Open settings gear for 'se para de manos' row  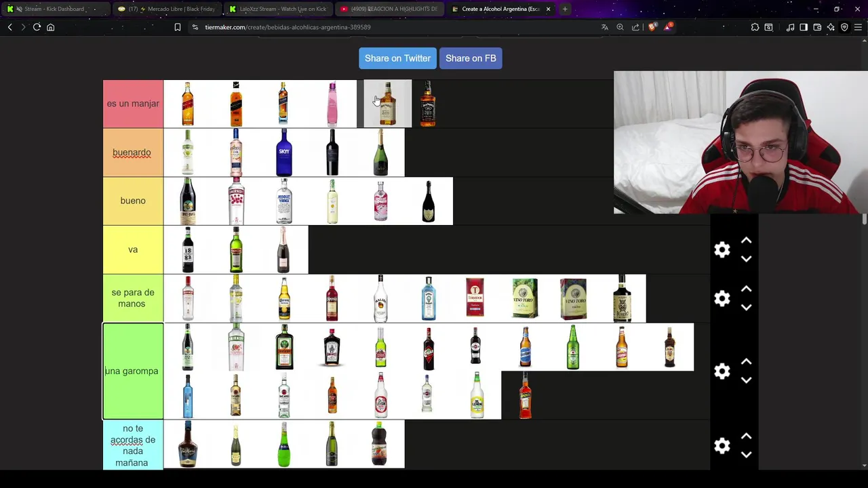pos(722,298)
